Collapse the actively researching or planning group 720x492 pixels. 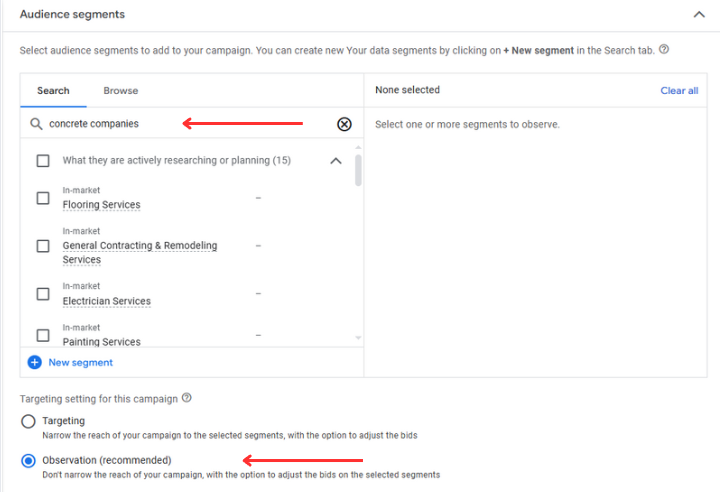point(336,161)
